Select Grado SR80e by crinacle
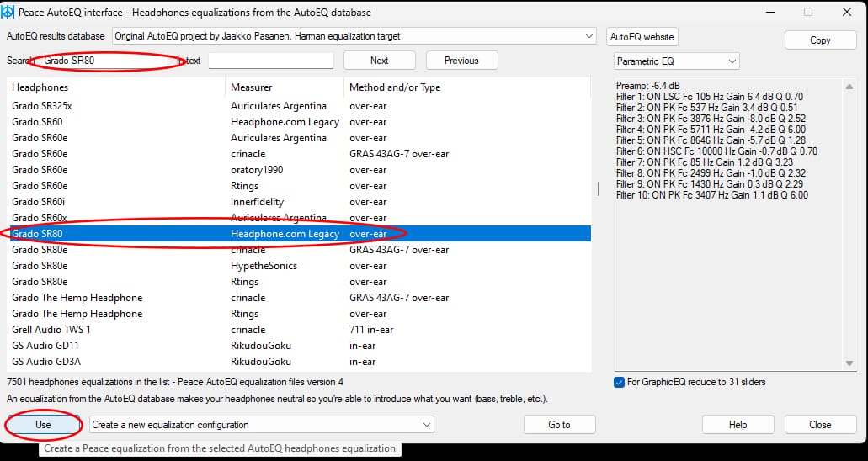Screen dimensions: 868x461 (x=300, y=250)
